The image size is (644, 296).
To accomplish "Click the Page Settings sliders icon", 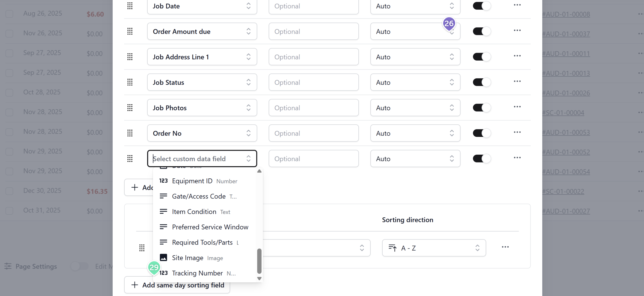I will click(8, 266).
